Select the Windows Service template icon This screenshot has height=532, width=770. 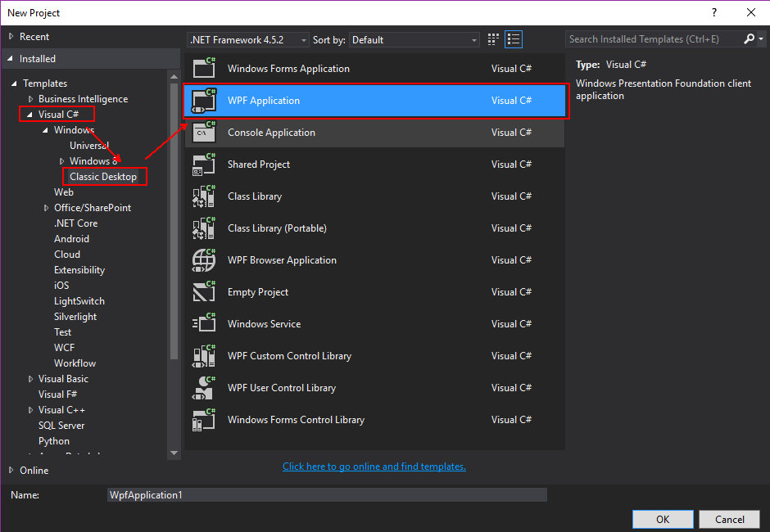[203, 324]
